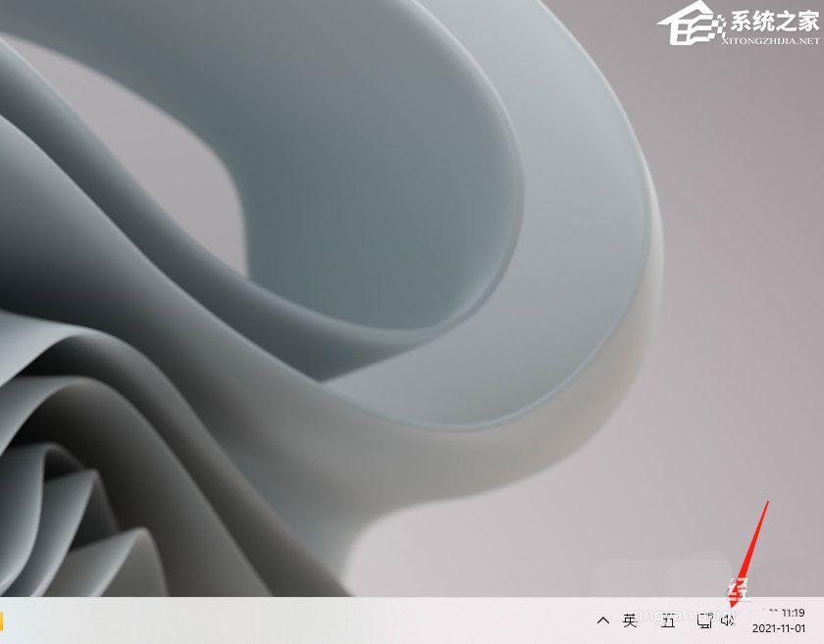Click the red arrow pointing at volume
The image size is (824, 644).
pos(751,549)
